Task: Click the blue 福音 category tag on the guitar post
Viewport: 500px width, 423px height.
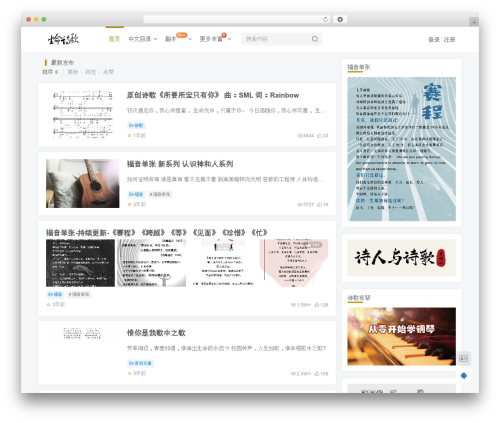Action: coord(136,194)
